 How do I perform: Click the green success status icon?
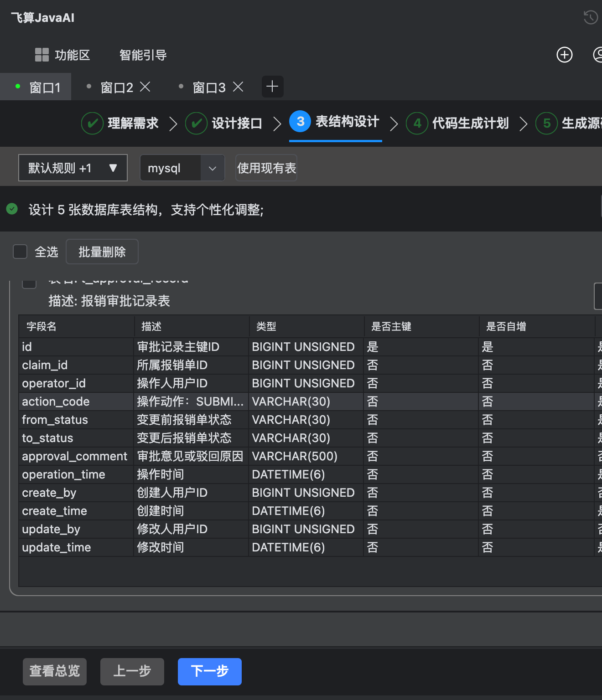[12, 209]
